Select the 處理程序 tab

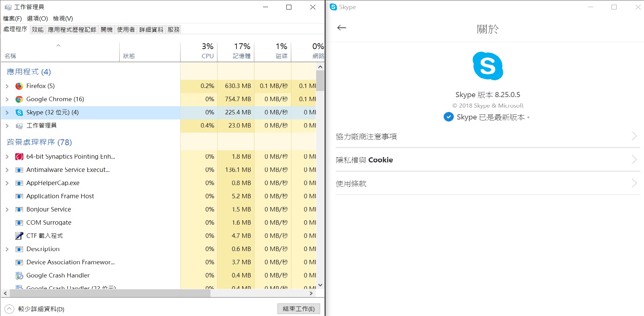click(15, 29)
